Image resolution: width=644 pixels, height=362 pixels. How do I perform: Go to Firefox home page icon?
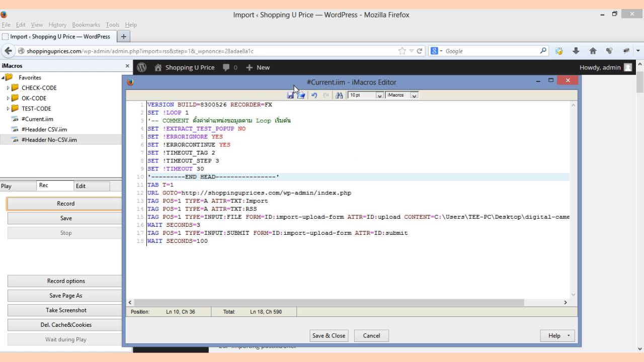593,51
